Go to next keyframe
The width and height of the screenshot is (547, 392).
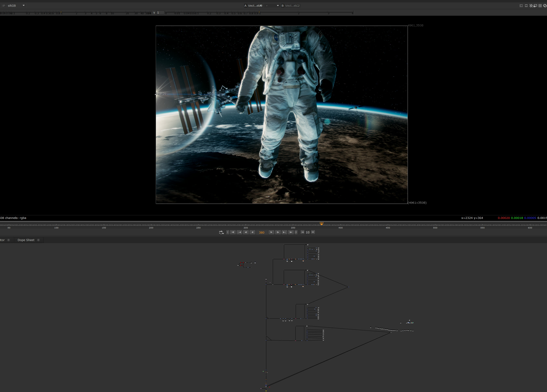[284, 232]
